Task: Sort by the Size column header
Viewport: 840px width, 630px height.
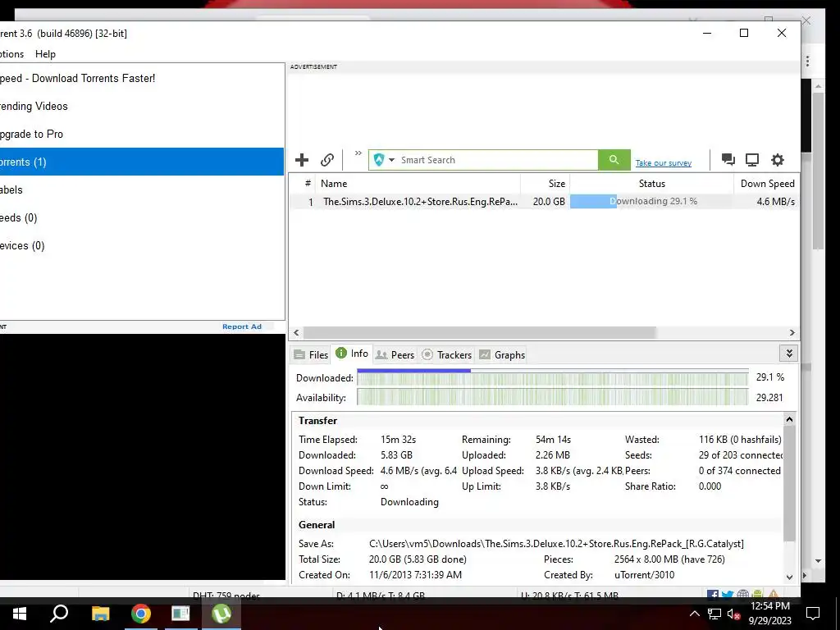Action: 545,183
